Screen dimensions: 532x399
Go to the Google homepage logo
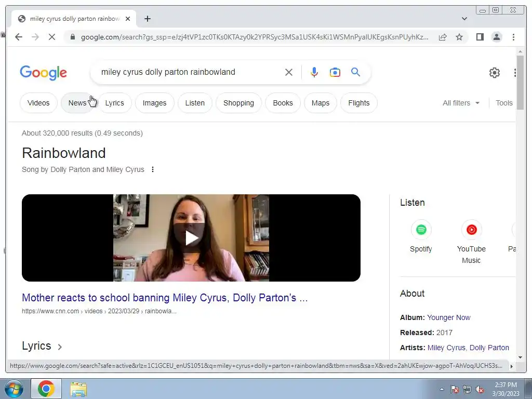click(44, 73)
